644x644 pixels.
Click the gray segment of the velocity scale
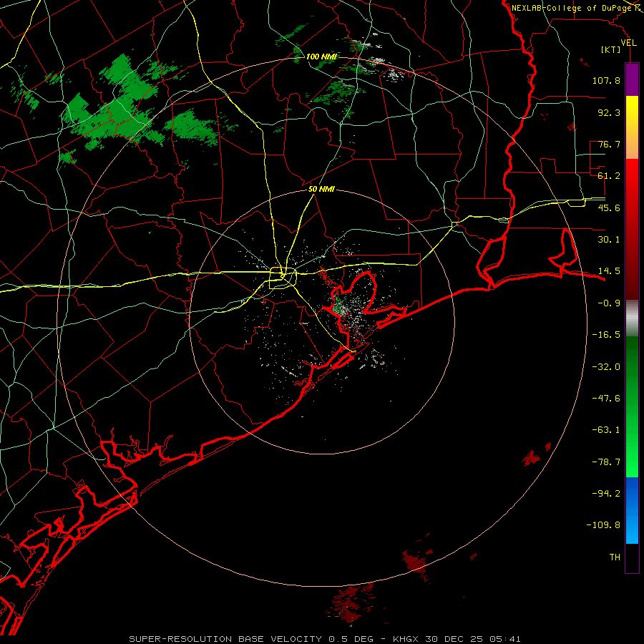632,318
